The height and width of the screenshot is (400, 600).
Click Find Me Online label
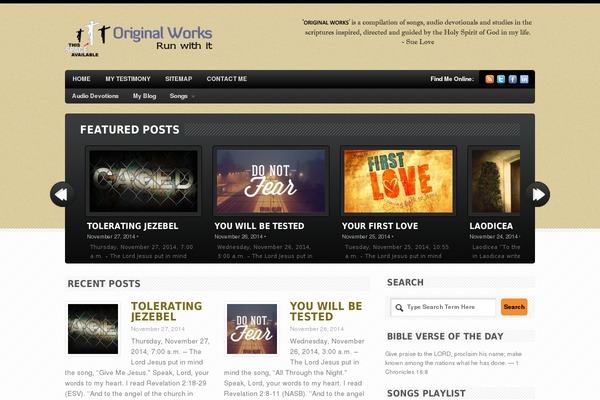point(452,79)
